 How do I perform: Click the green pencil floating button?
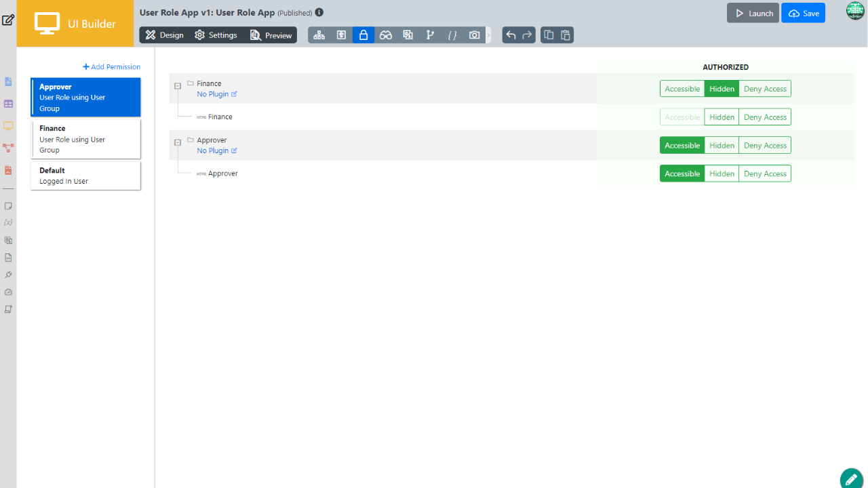click(851, 479)
